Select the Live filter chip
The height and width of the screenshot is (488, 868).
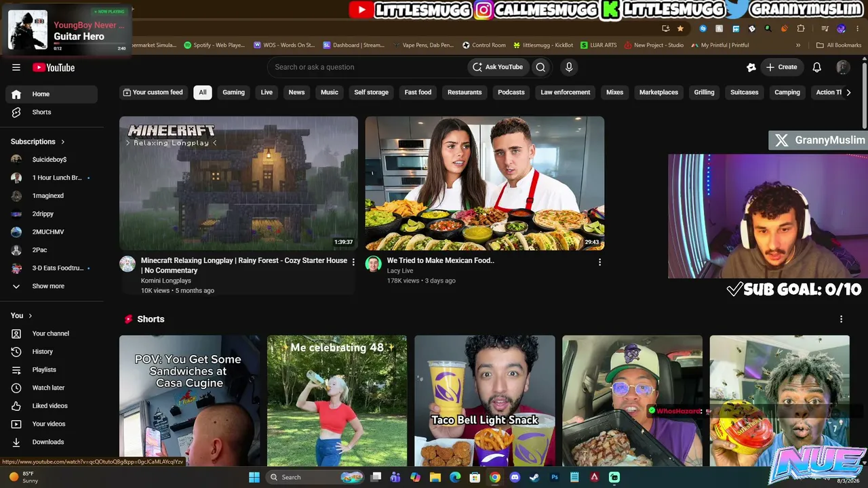(x=267, y=92)
